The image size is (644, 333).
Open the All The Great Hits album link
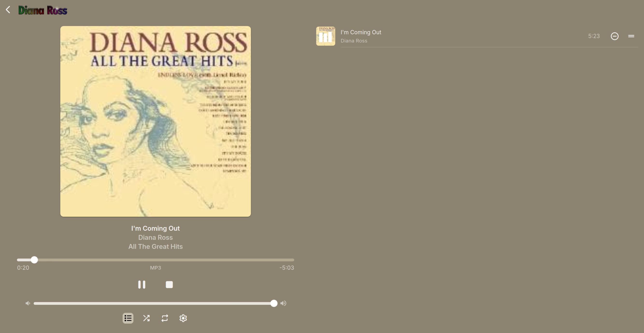(x=156, y=247)
